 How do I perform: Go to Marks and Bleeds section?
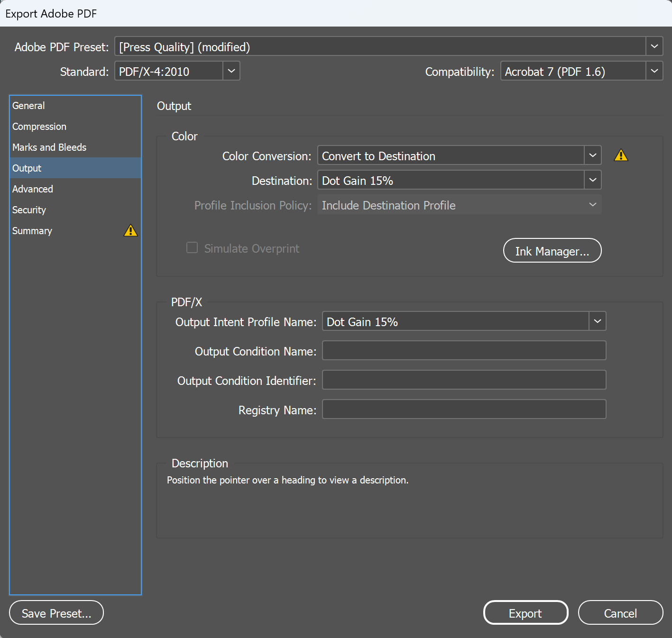[49, 147]
